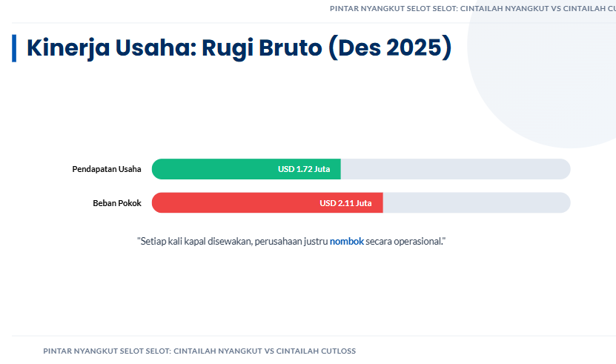Viewport: 616px width, 364px height.
Task: Click the footer text "PINTAR NYANGKUT SELOT SELOT"
Action: (x=107, y=351)
